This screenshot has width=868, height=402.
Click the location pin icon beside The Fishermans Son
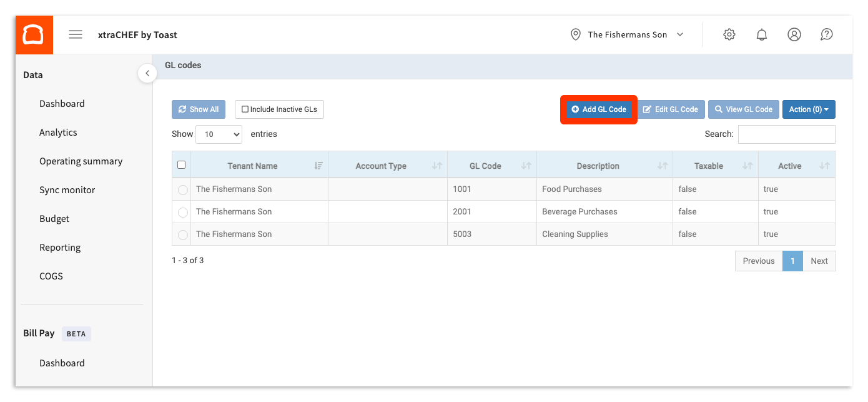[575, 34]
